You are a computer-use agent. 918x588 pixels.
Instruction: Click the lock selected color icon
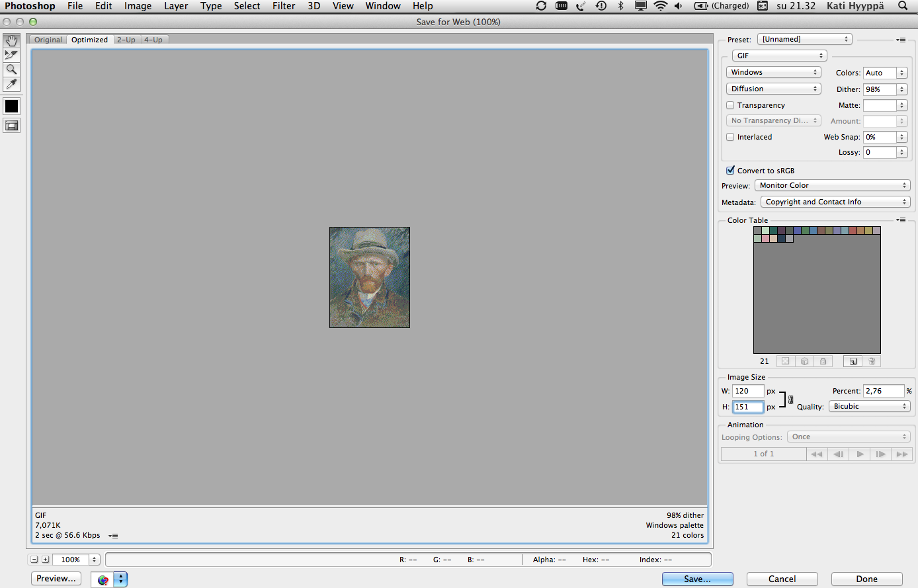(x=823, y=361)
